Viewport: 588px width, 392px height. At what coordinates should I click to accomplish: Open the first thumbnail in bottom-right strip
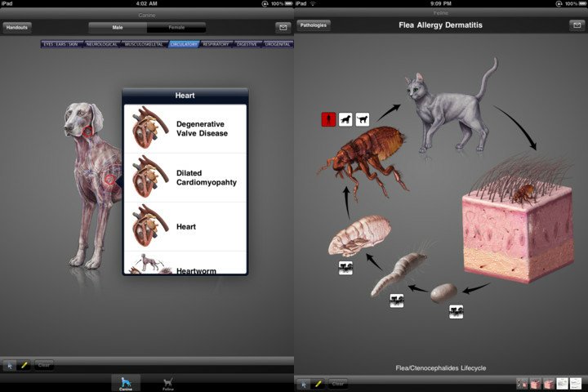coord(521,383)
